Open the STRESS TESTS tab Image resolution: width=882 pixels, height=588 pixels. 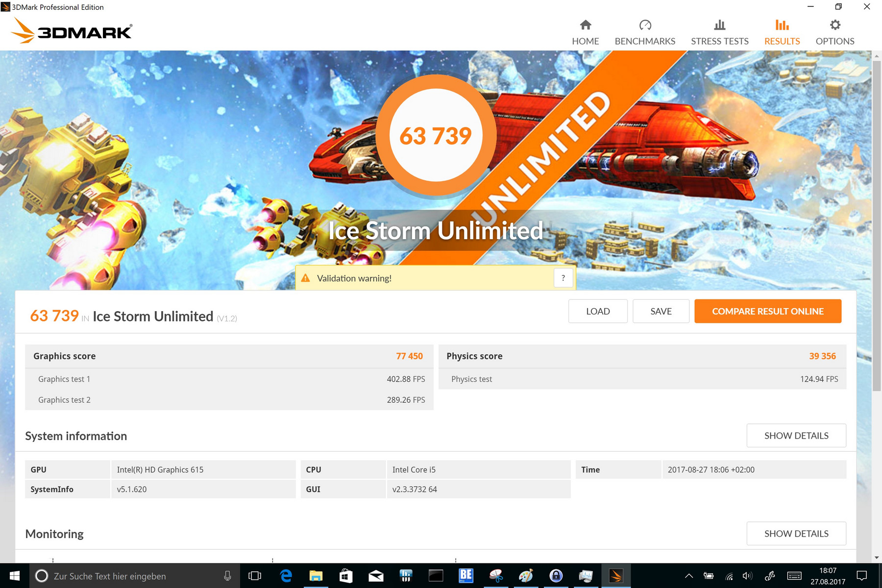pyautogui.click(x=720, y=33)
